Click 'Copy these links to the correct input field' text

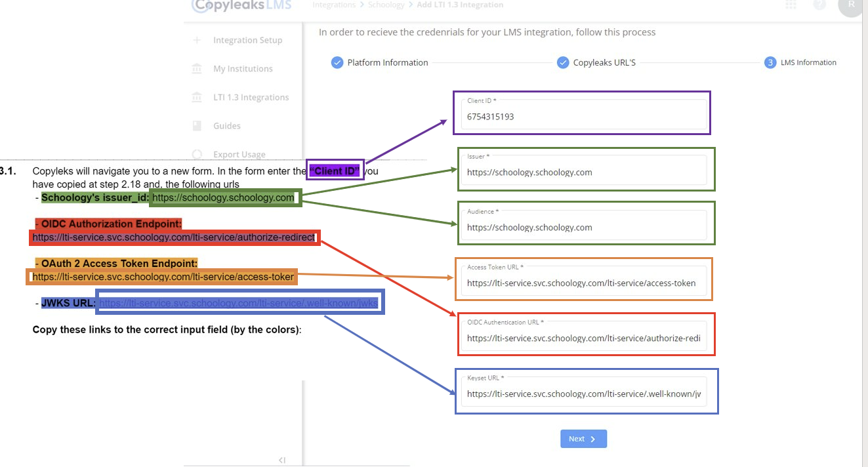pyautogui.click(x=167, y=330)
